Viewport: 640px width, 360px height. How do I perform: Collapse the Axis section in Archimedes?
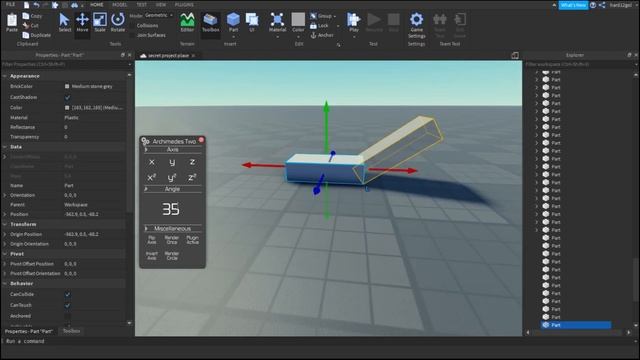(x=146, y=150)
